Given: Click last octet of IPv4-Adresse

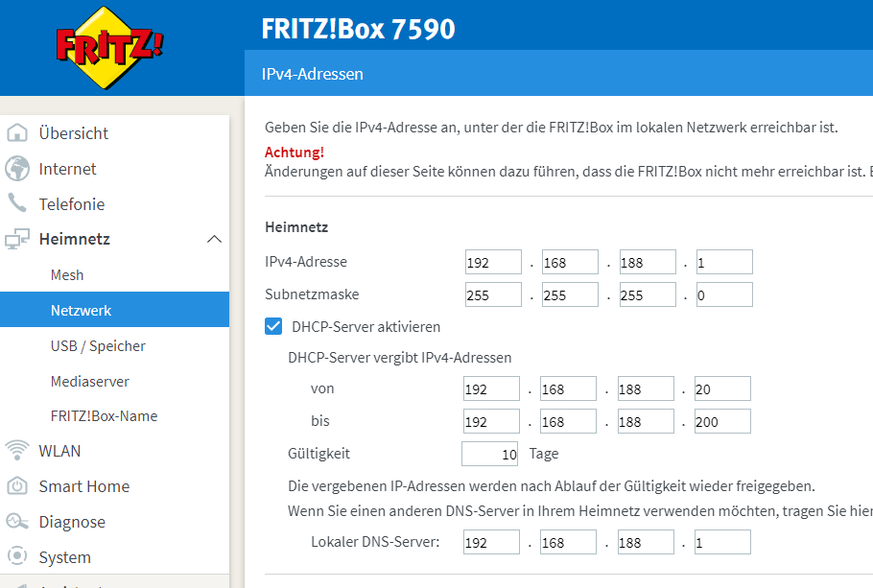Looking at the screenshot, I should point(724,262).
